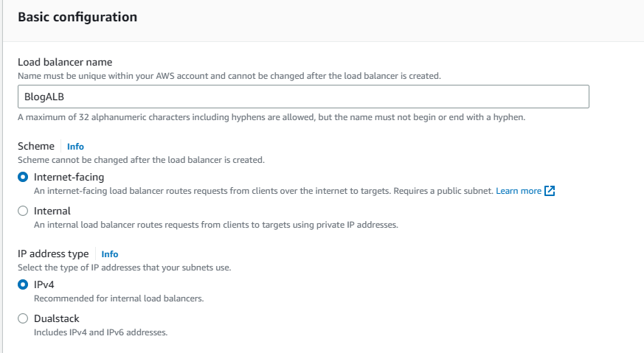Image resolution: width=644 pixels, height=353 pixels.
Task: Click the 'Name must be unique' description
Action: 229,76
